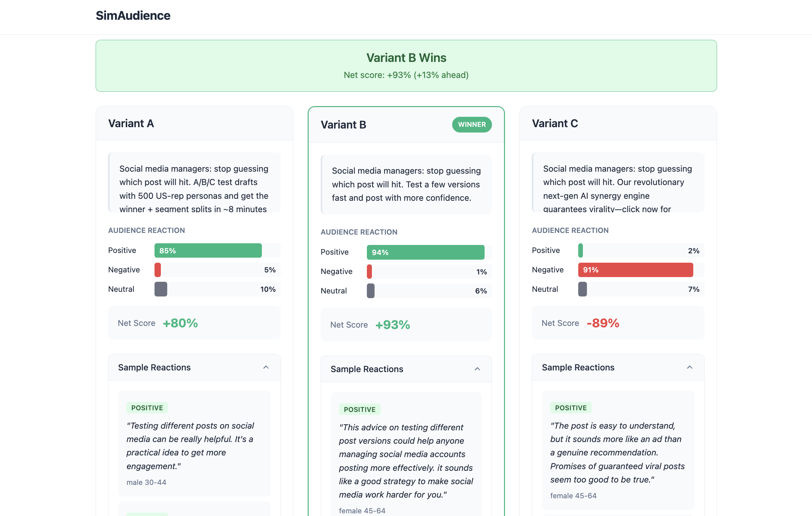Screen dimensions: 812x516
Task: Click Variant B female 45-64 reaction quote
Action: click(x=406, y=461)
